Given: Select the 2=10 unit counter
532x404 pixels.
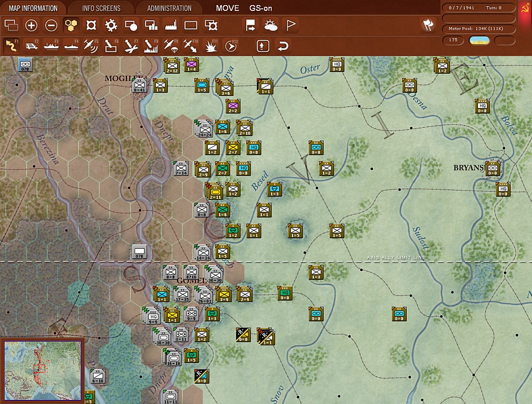Looking at the screenshot, I should 245,128.
